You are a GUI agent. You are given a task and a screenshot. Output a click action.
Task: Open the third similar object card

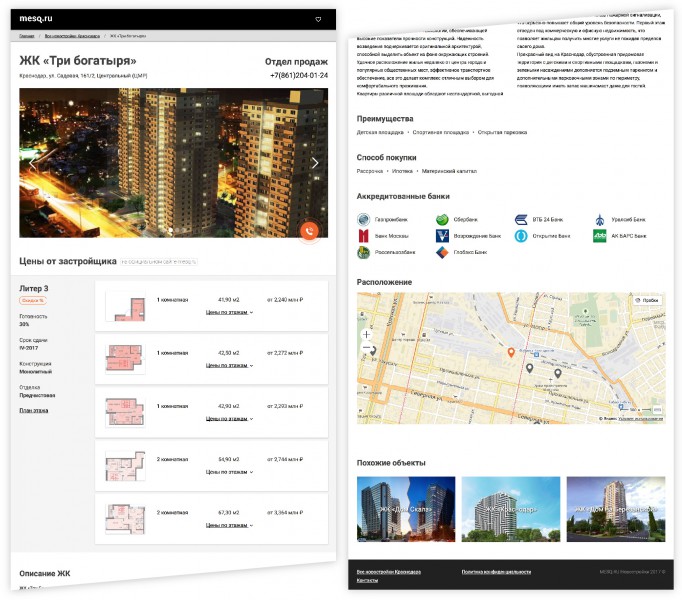tap(616, 509)
